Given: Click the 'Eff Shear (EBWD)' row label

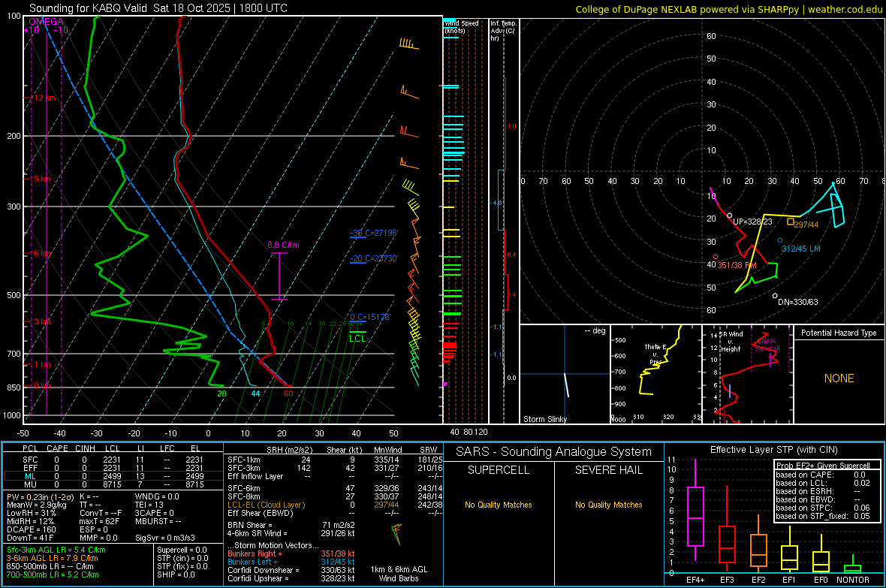Looking at the screenshot, I should (261, 514).
